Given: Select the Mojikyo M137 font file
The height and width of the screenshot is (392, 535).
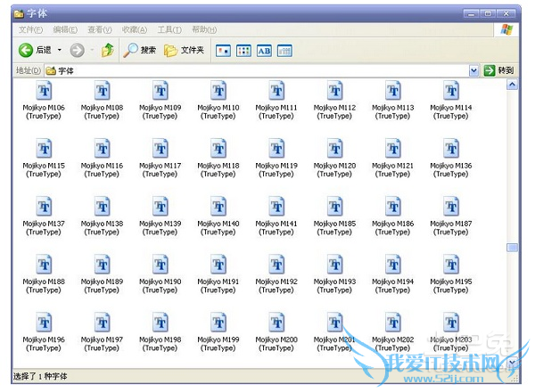Looking at the screenshot, I should pyautogui.click(x=44, y=216).
